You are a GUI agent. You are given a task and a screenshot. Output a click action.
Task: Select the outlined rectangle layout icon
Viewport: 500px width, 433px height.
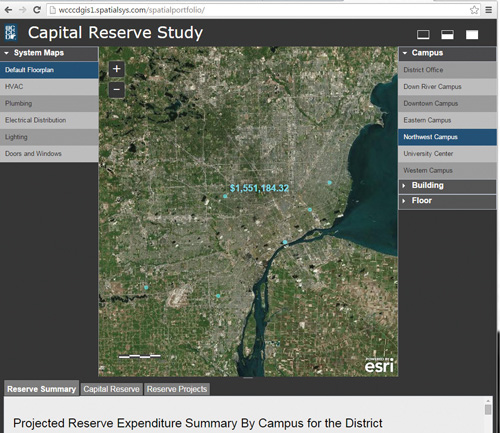coord(423,34)
